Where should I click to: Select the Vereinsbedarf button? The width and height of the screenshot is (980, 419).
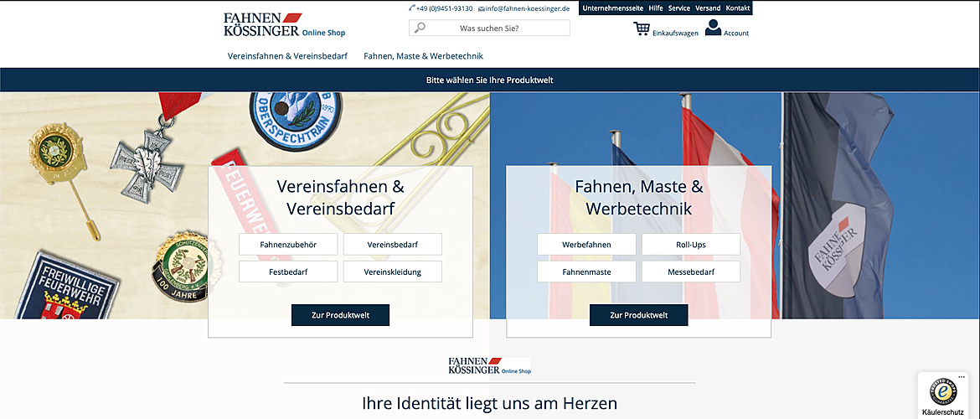(393, 245)
